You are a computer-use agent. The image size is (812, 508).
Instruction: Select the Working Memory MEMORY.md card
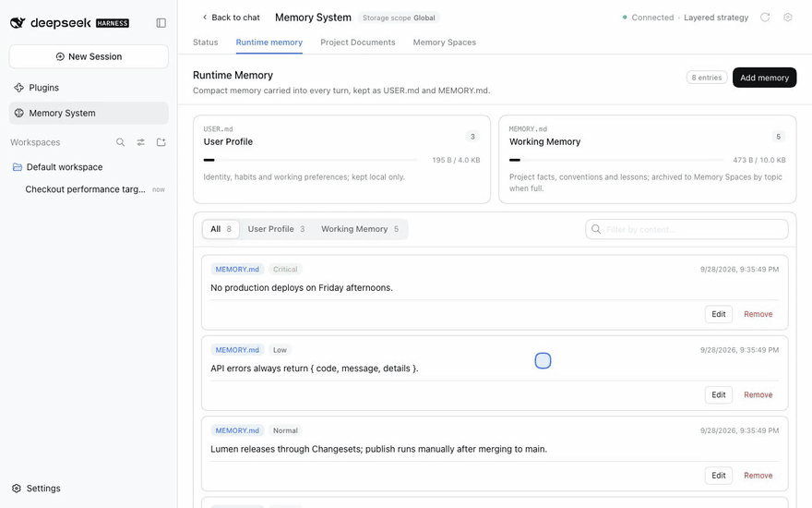(x=648, y=159)
